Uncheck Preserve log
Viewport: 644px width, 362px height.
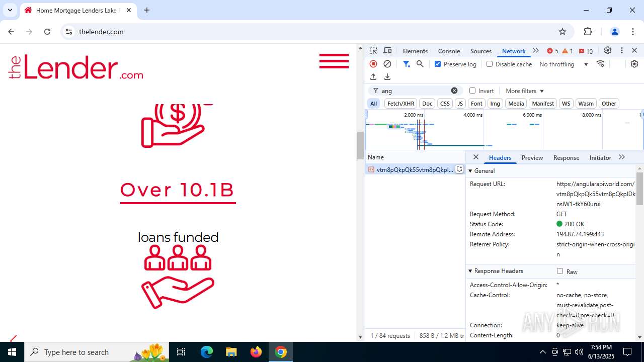pyautogui.click(x=438, y=64)
